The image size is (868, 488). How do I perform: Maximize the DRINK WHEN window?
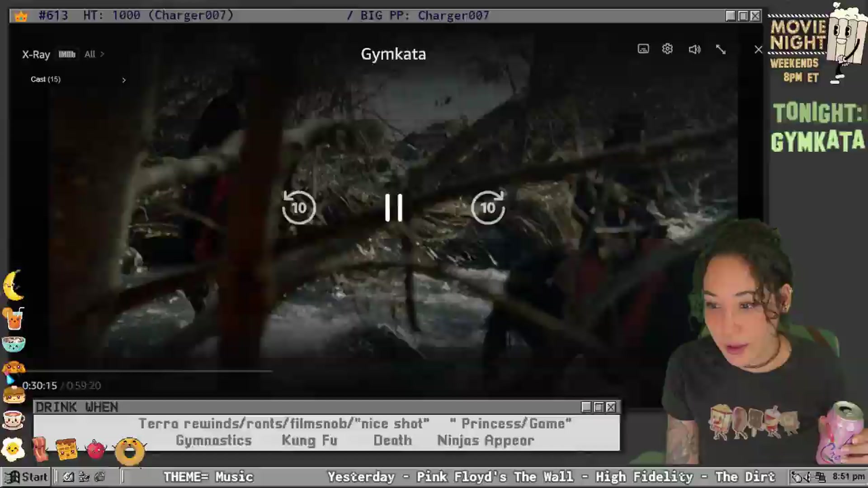(599, 407)
